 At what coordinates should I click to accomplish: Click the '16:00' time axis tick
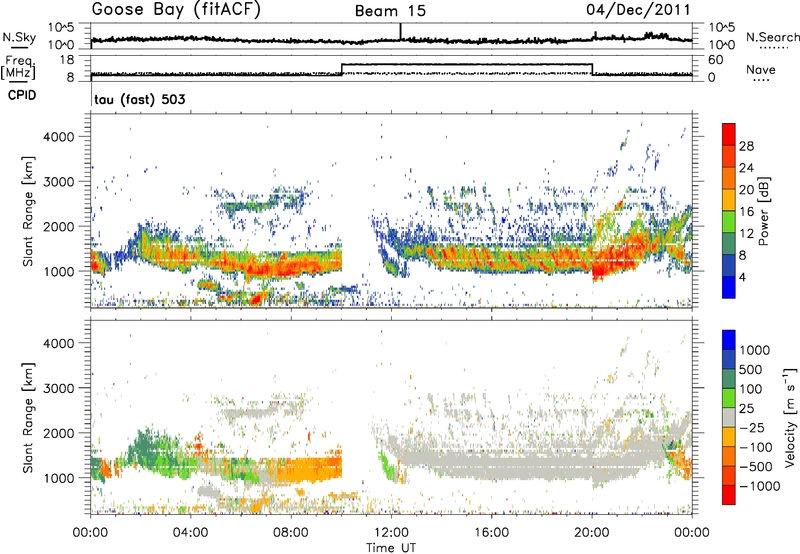point(491,533)
